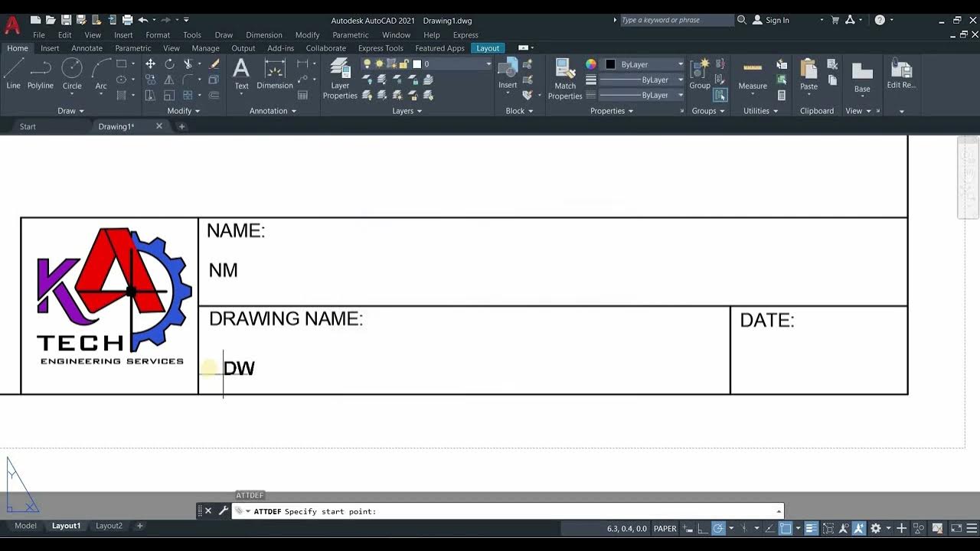Screen dimensions: 980x551
Task: Expand the Block panel
Action: [520, 111]
